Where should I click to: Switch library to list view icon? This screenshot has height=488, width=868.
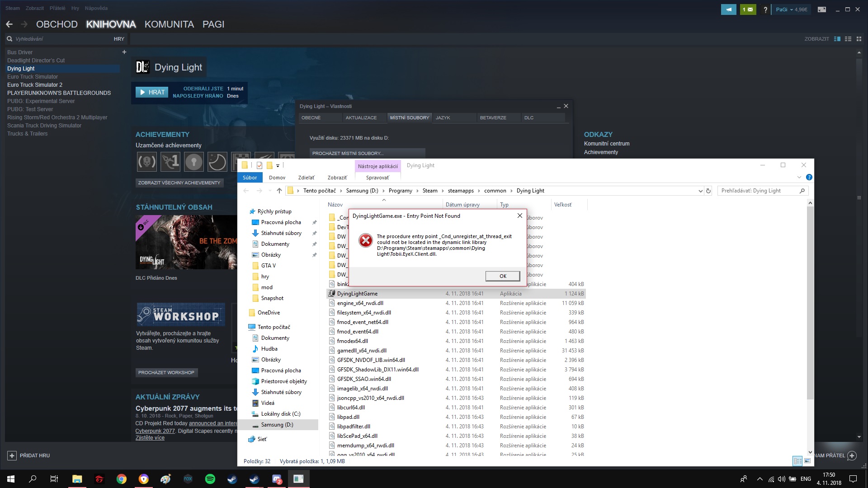(x=848, y=39)
